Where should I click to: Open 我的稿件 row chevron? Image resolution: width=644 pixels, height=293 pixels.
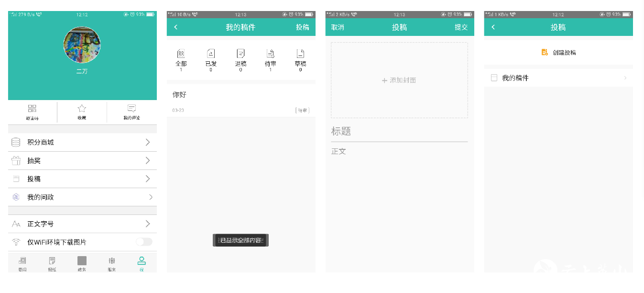(625, 78)
